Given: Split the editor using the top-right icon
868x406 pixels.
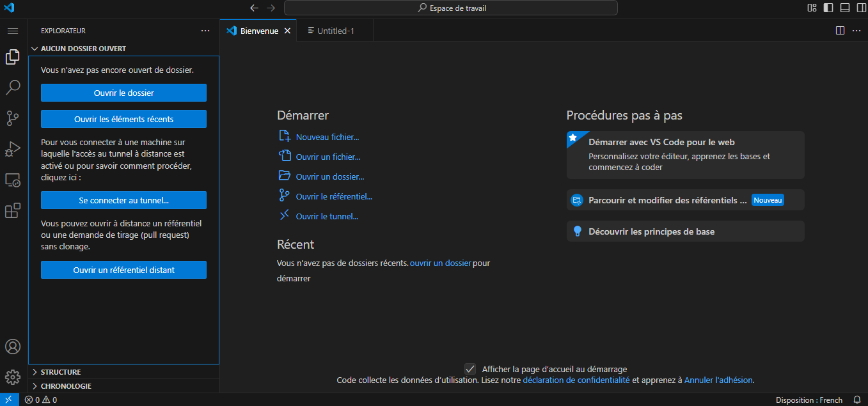Looking at the screenshot, I should [x=840, y=30].
